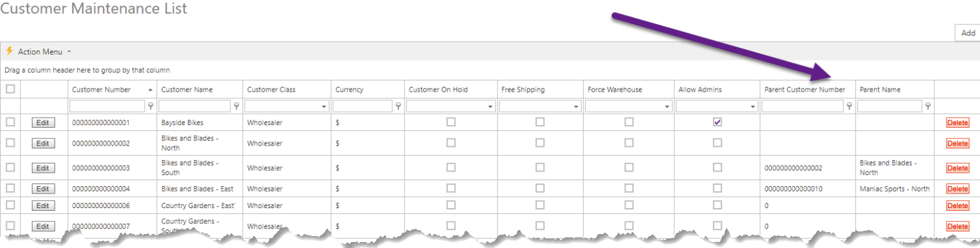Click the Add button

coord(967,33)
